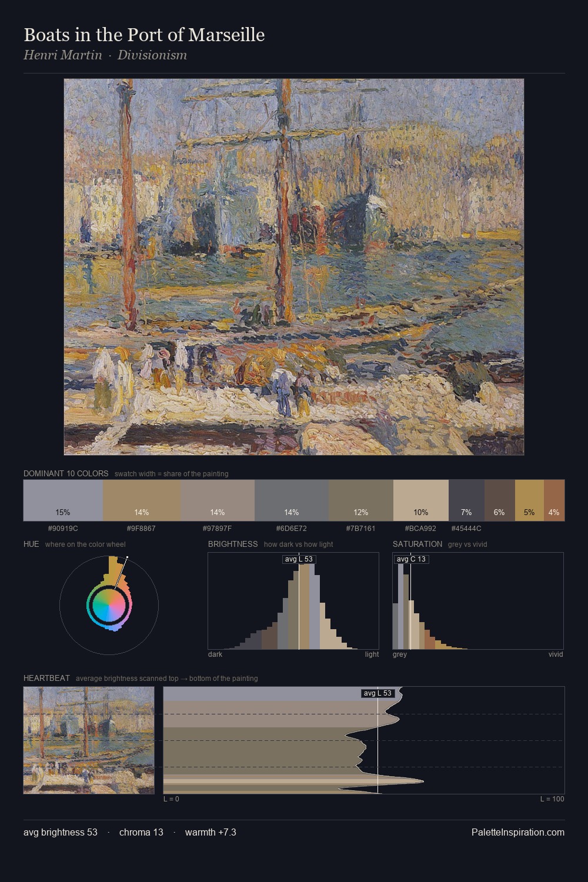
Task: Click the 'vivid' axis label under Saturation
Action: pyautogui.click(x=556, y=654)
